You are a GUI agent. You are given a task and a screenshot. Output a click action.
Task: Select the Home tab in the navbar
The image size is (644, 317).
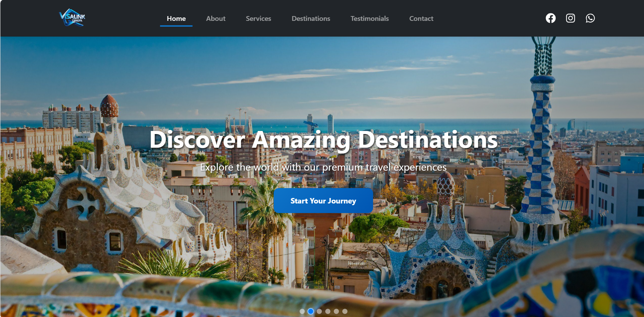[x=176, y=18]
